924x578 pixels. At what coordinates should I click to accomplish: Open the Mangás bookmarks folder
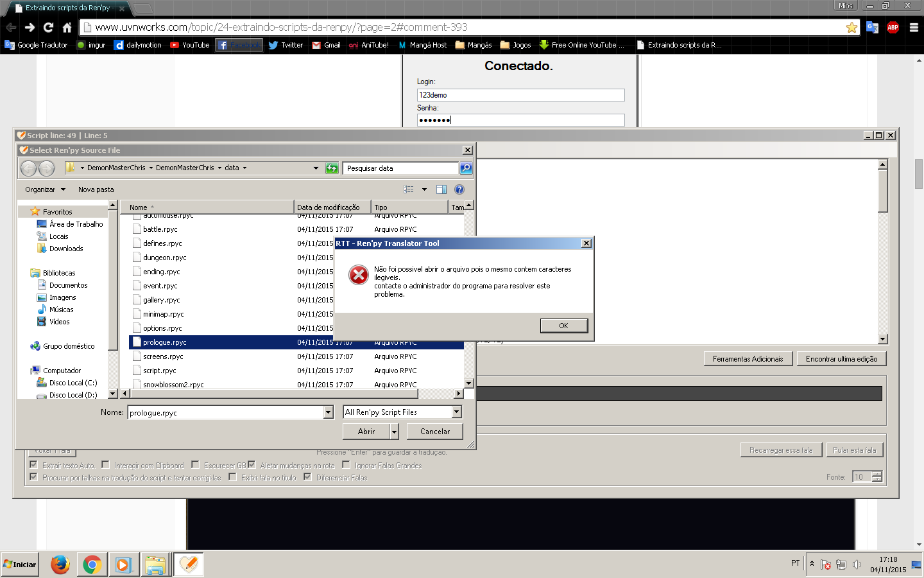tap(474, 45)
